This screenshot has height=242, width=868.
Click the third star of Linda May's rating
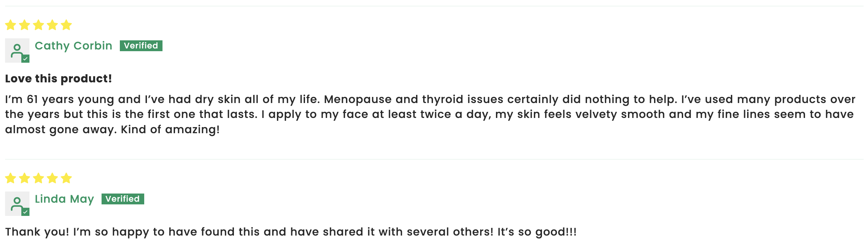tap(39, 178)
